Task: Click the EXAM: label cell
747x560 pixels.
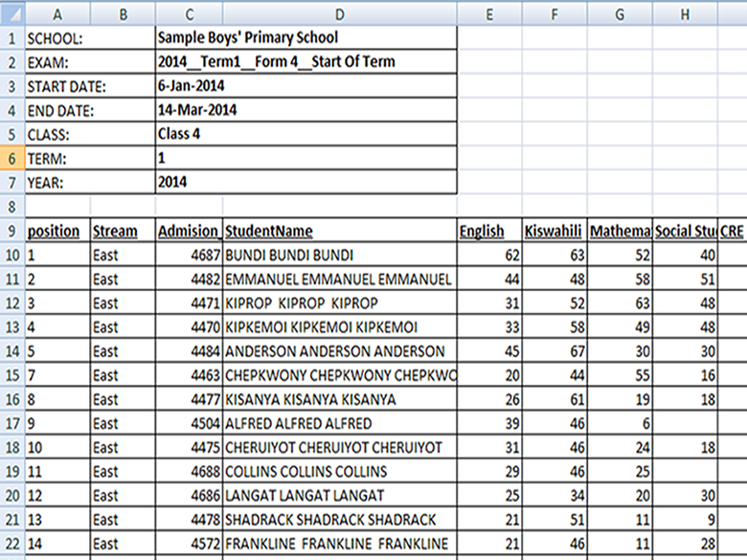Action: pos(57,63)
